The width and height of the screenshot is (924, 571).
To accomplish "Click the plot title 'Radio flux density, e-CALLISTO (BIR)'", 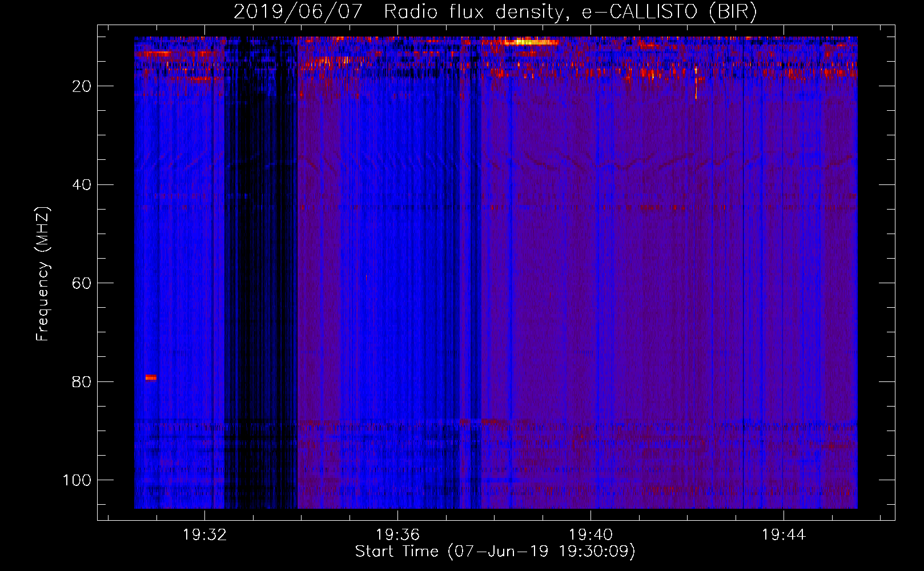I will coord(570,12).
